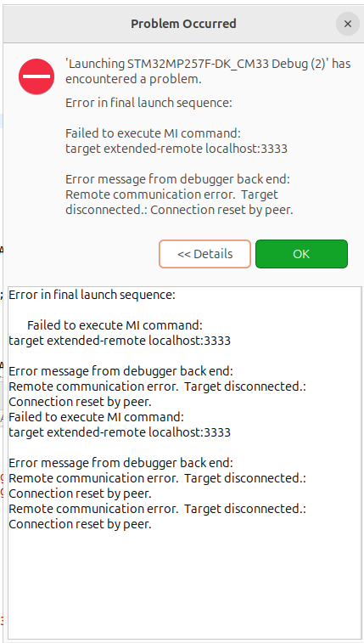Click the 'Launching STM32MP257F-DK_CM33 Debug (2)' message text
The height and width of the screenshot is (643, 364).
tap(208, 71)
